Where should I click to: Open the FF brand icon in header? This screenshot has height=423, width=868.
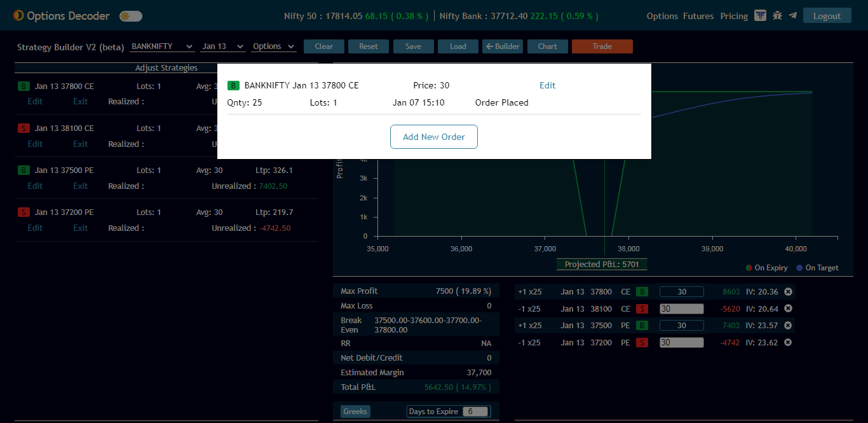[760, 15]
